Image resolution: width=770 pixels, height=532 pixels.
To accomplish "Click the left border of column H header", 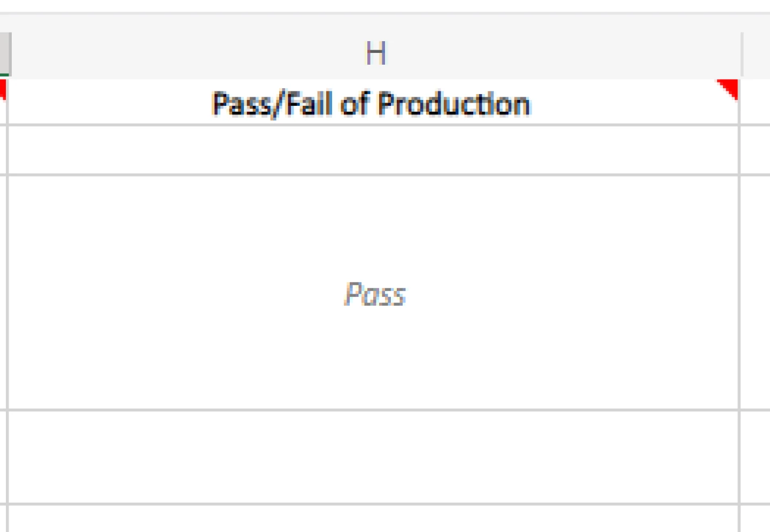I will pyautogui.click(x=11, y=53).
